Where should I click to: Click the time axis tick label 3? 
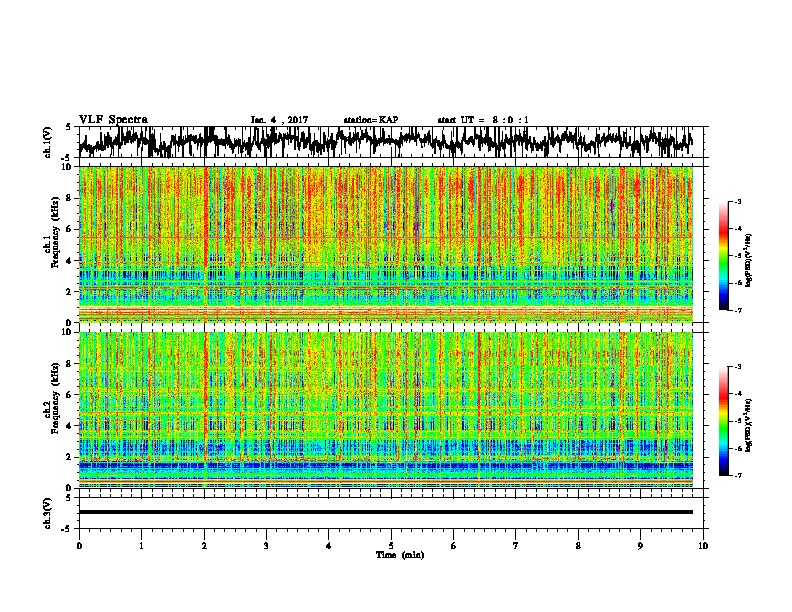point(266,546)
